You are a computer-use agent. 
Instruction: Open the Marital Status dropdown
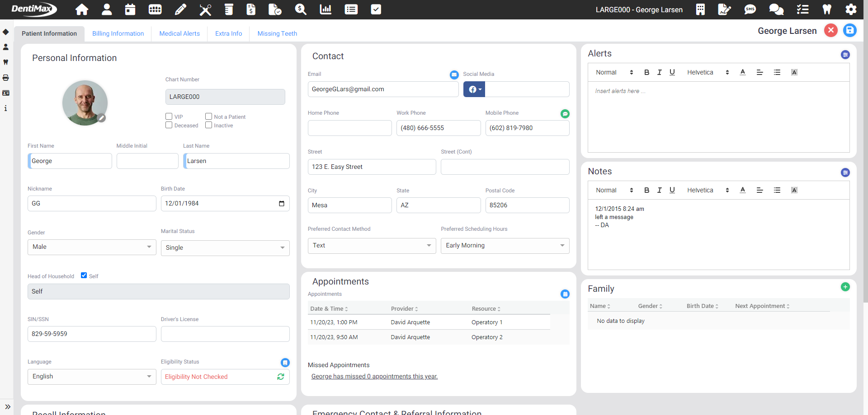225,247
